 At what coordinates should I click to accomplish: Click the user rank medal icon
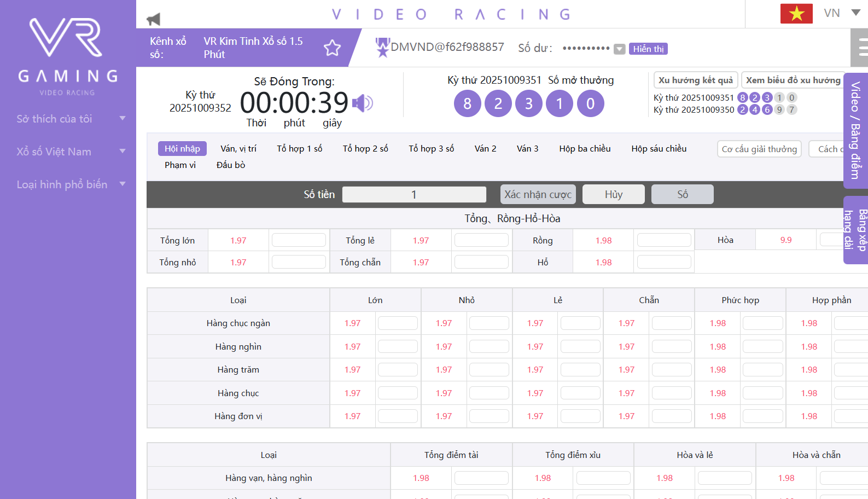(382, 48)
